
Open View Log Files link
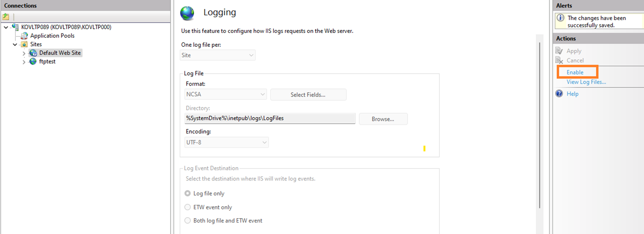click(x=586, y=82)
